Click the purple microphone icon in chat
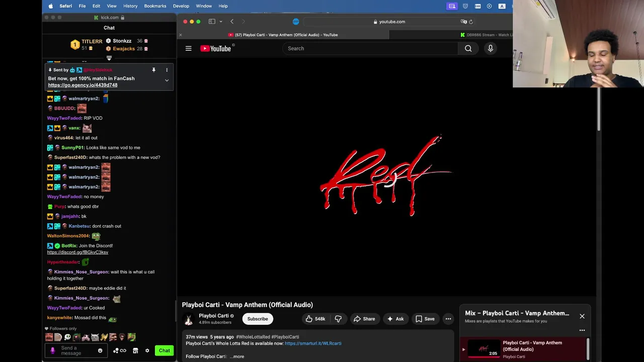Screen dimensions: 644x362 tap(52, 350)
